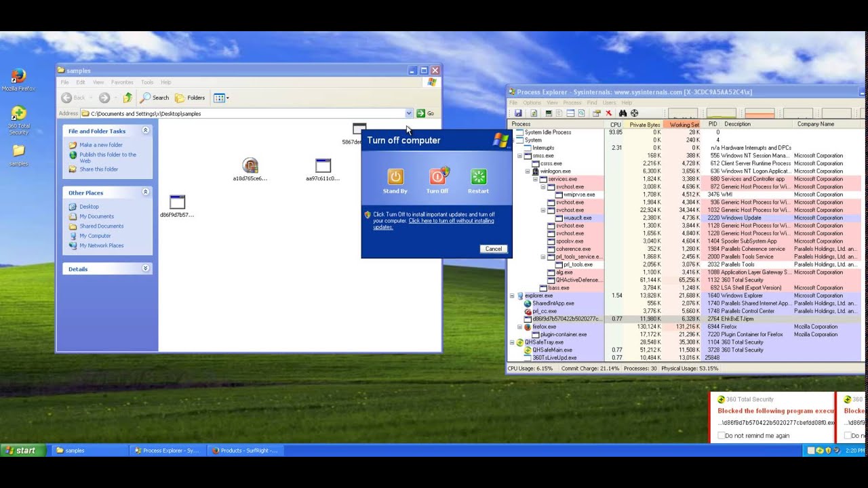Open Options menu in Process Explorer

532,103
